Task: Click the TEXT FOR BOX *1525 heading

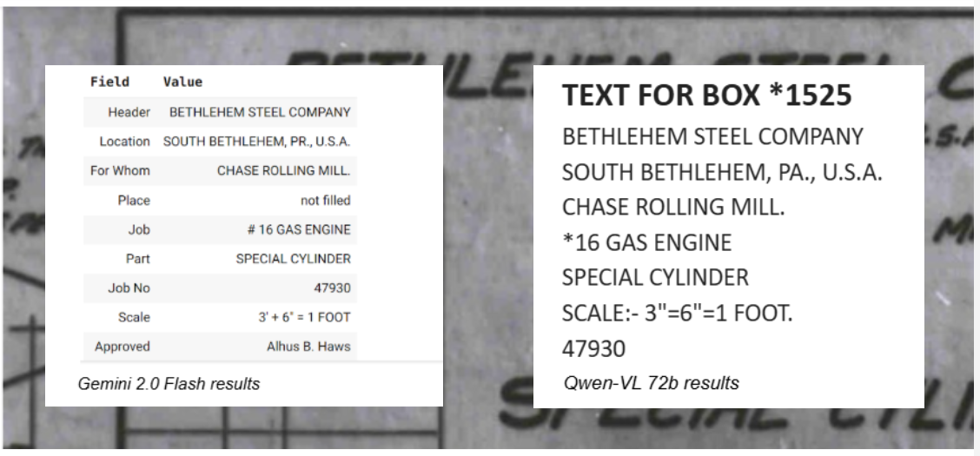Action: (707, 95)
